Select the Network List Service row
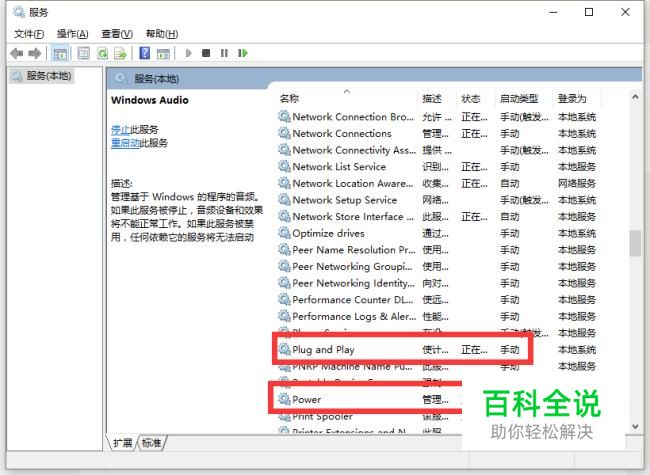650x475 pixels. click(x=437, y=167)
